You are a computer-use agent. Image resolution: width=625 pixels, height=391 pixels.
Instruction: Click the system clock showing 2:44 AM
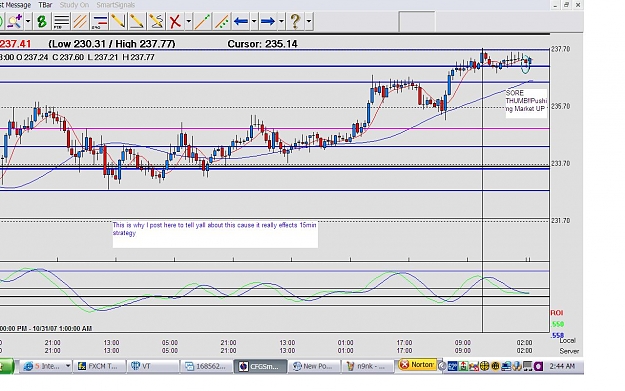tap(562, 366)
